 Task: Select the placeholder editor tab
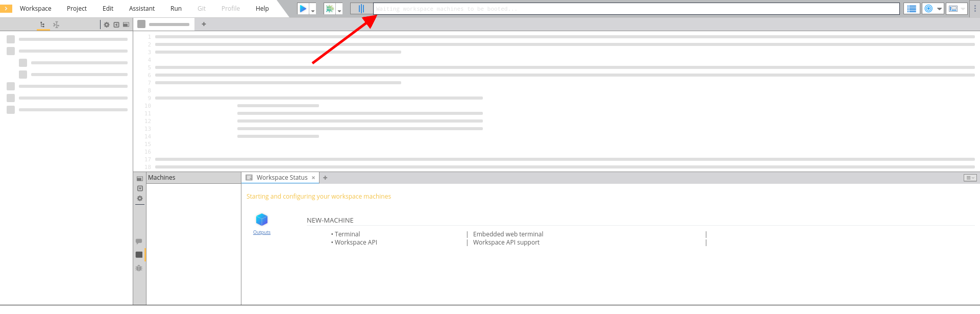coord(164,24)
